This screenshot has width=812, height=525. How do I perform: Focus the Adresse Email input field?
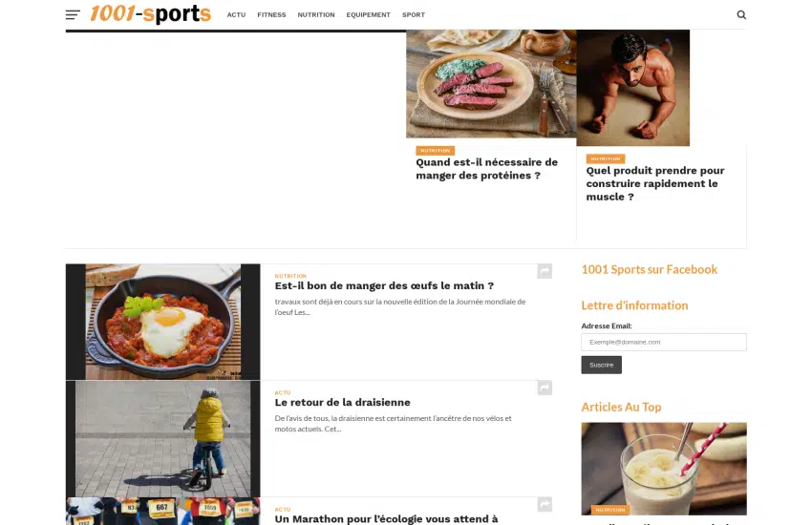click(663, 342)
